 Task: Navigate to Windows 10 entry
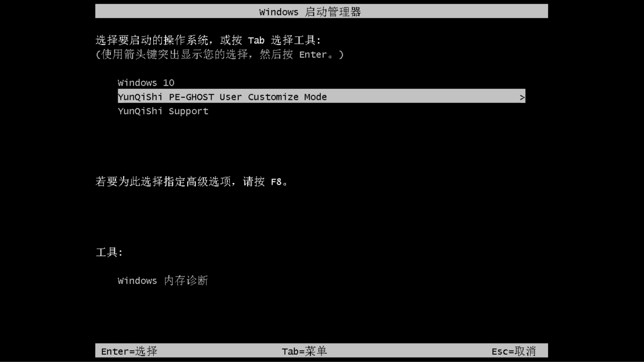tap(146, 82)
